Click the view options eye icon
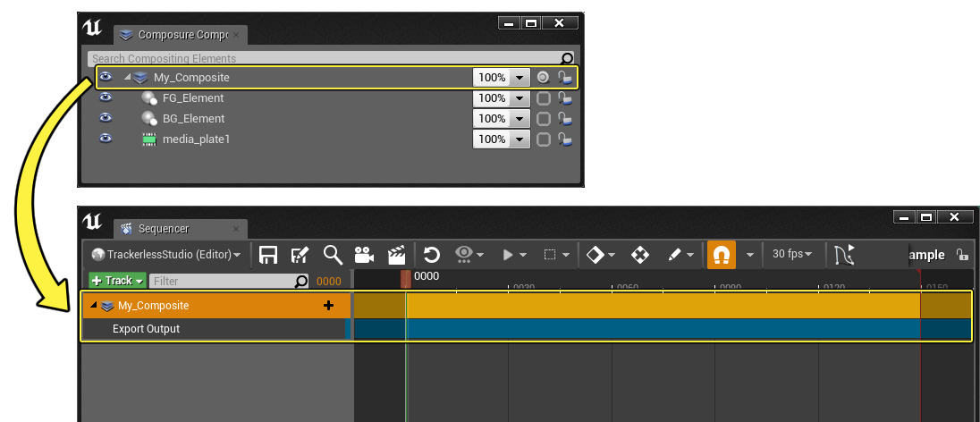980x422 pixels. click(464, 254)
